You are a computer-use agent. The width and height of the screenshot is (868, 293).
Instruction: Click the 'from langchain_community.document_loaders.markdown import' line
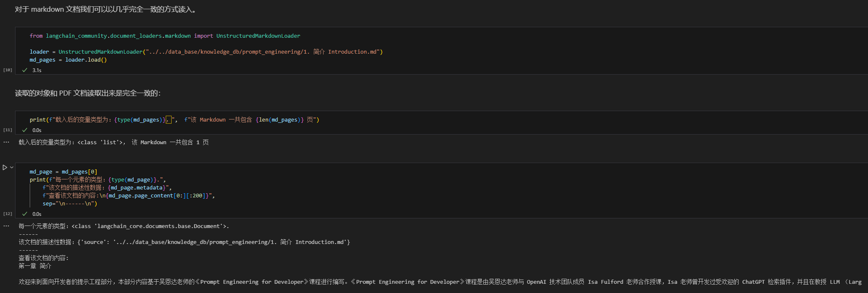click(x=165, y=36)
